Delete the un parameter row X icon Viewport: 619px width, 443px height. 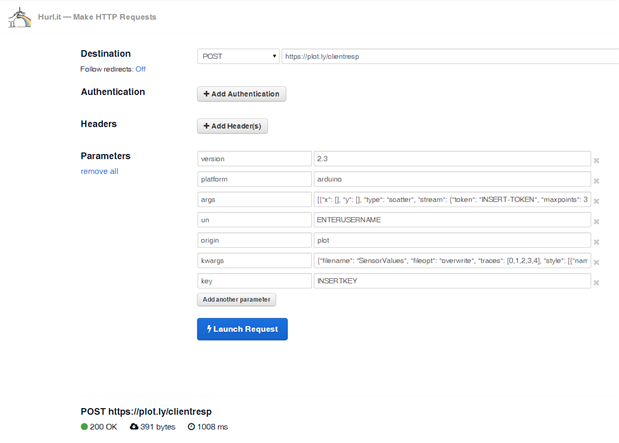point(596,222)
